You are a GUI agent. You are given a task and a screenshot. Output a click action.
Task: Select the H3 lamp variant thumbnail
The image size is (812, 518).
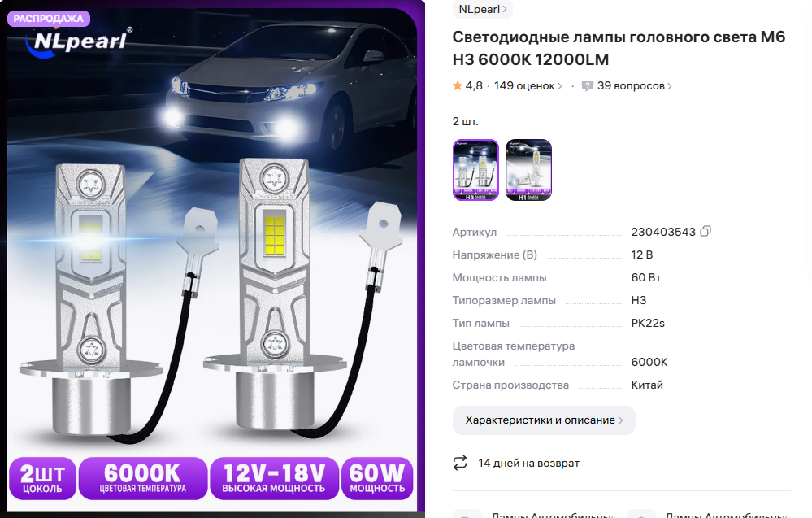476,170
